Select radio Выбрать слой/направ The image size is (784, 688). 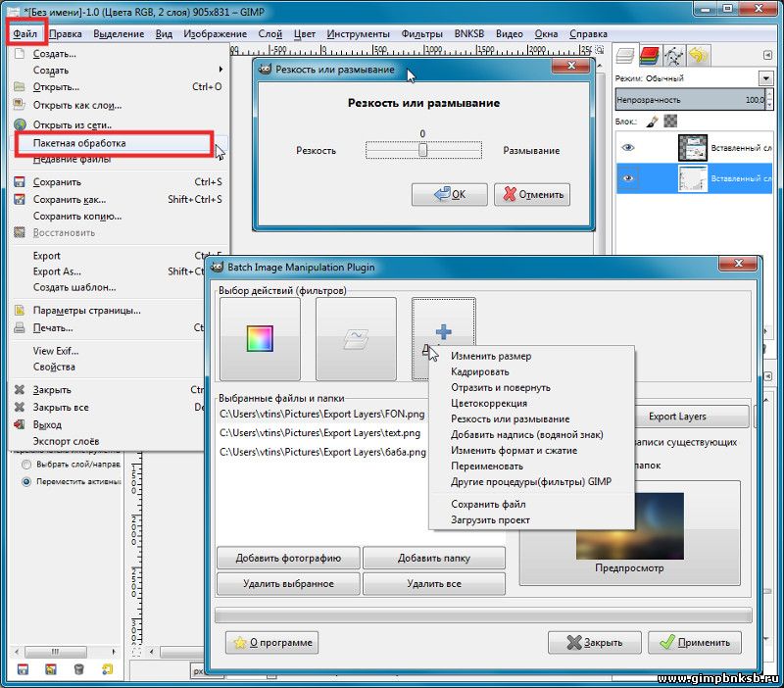[x=26, y=465]
